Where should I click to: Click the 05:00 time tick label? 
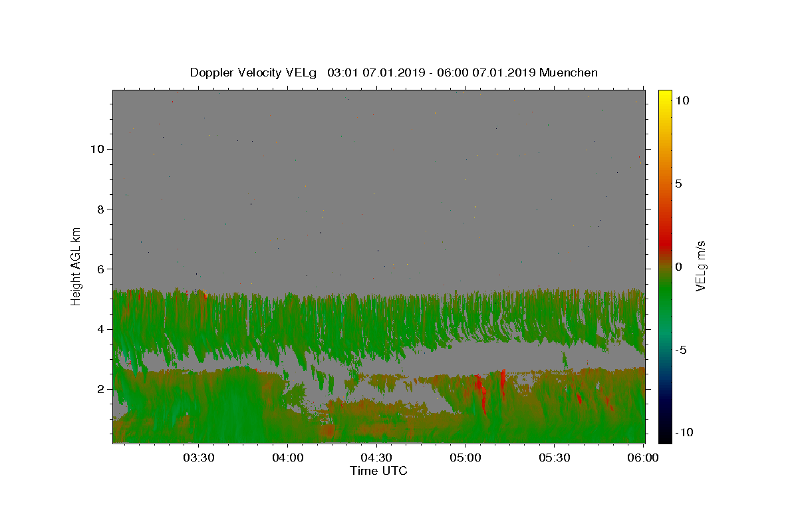465,458
